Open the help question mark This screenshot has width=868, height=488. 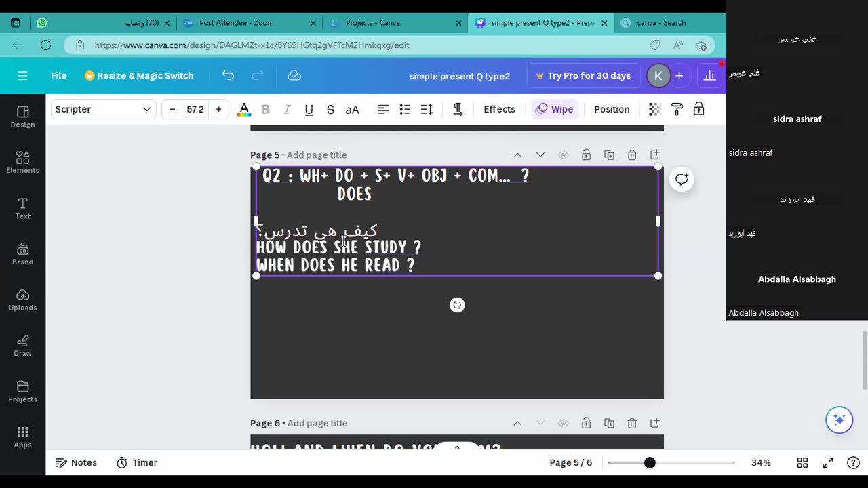[853, 462]
